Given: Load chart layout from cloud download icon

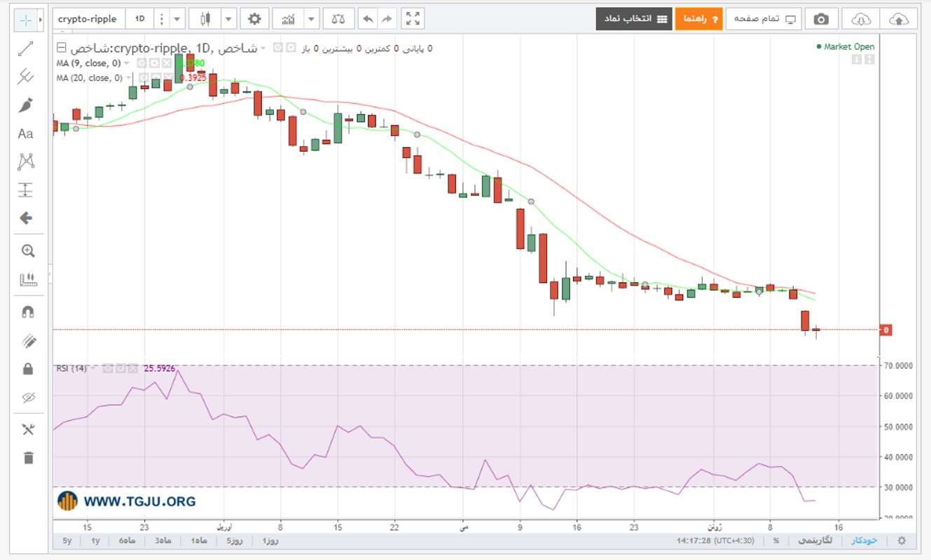Looking at the screenshot, I should coord(860,19).
